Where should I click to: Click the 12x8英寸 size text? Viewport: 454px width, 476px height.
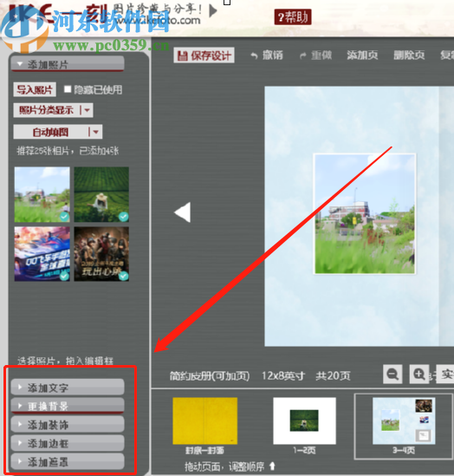tap(283, 375)
